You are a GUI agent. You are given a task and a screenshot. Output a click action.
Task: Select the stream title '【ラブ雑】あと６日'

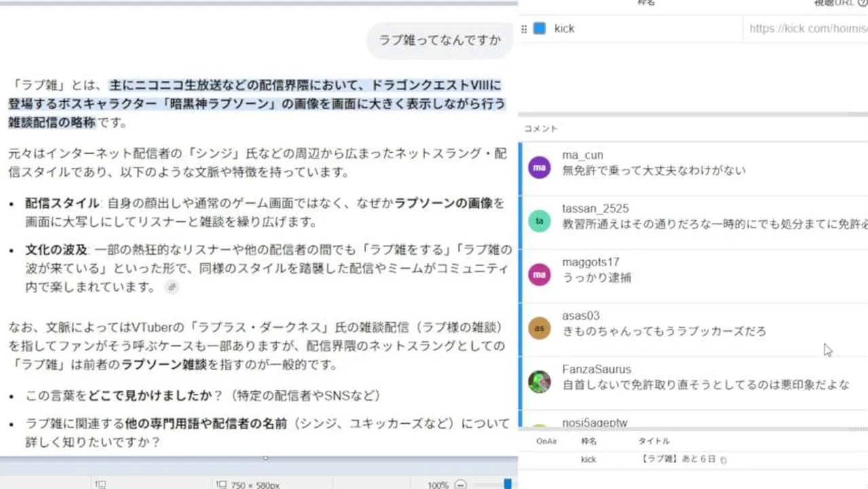point(678,460)
